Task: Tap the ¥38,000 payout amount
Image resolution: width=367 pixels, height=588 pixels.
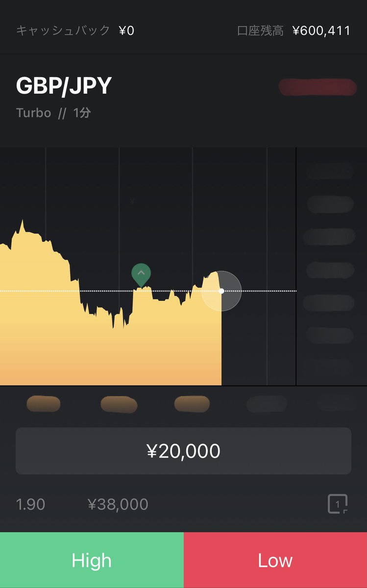Action: tap(118, 504)
